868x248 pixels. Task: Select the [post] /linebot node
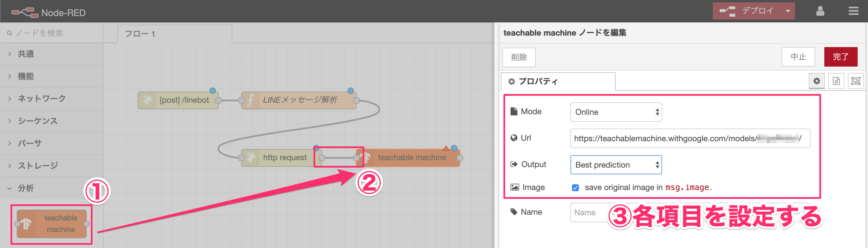click(x=178, y=100)
